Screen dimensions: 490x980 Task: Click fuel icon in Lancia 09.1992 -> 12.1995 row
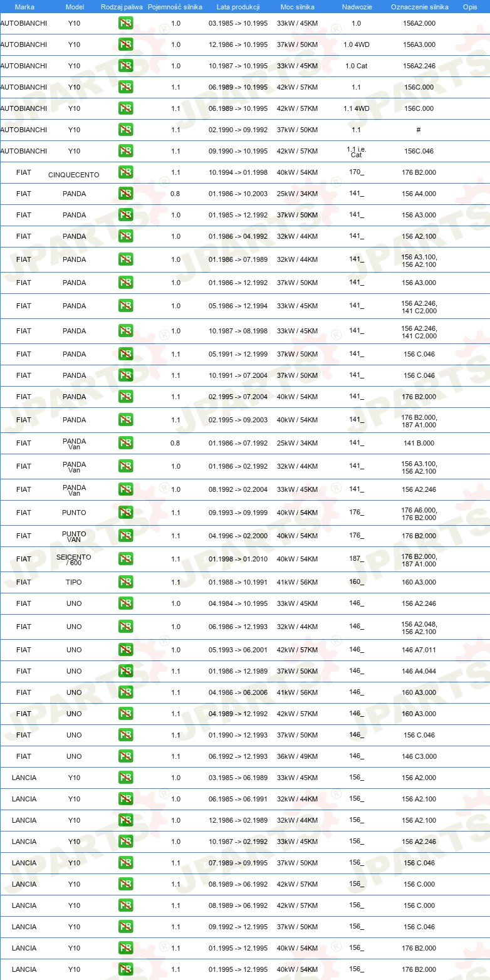(125, 927)
